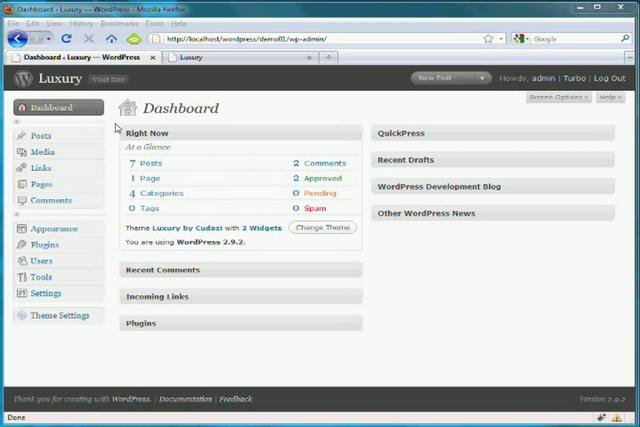Click the Users icon in sidebar
The width and height of the screenshot is (640, 427).
coord(21,261)
